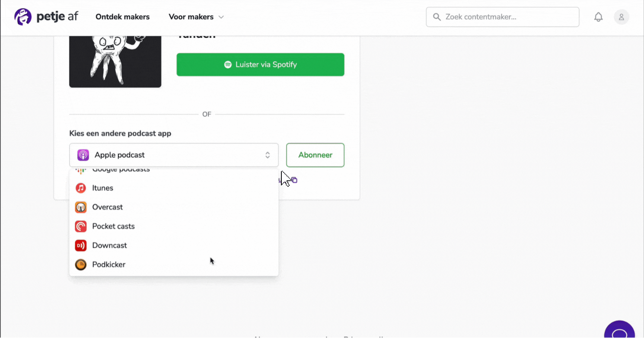This screenshot has width=644, height=338.
Task: Toggle the Apple podcast selector arrows
Action: point(268,155)
